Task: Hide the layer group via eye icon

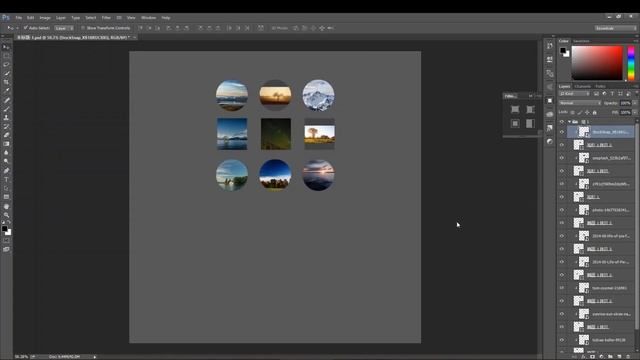Action: coord(562,122)
